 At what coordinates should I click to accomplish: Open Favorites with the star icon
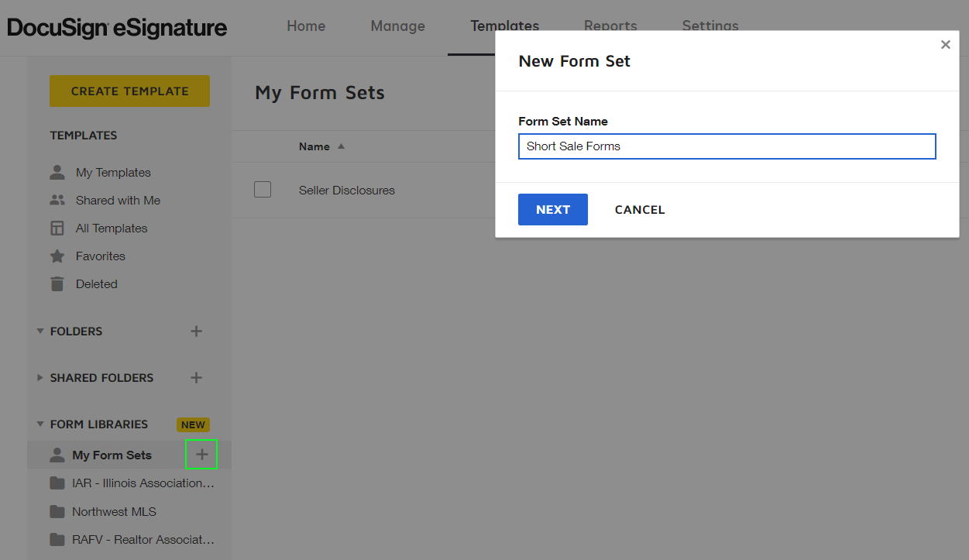point(57,256)
